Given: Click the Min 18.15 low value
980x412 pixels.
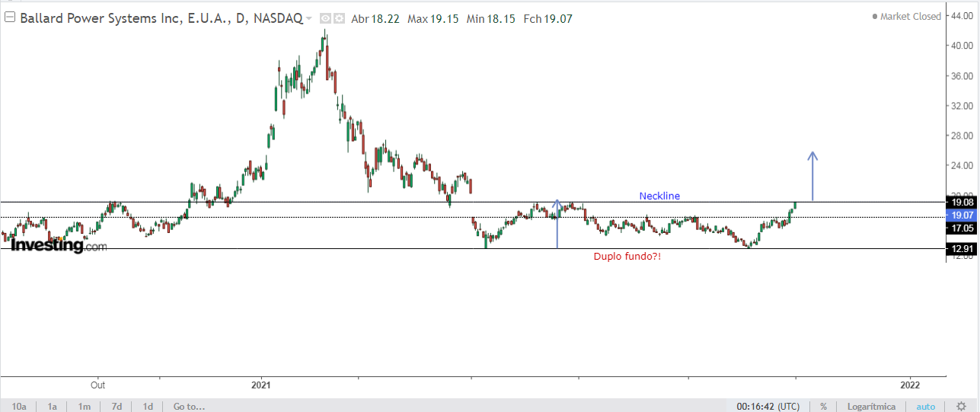Looking at the screenshot, I should click(491, 18).
